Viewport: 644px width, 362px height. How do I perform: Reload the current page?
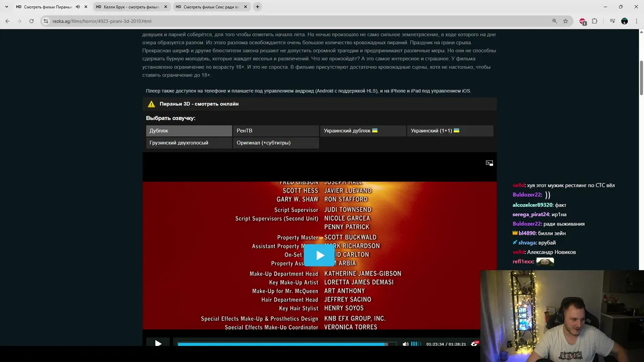(x=31, y=21)
